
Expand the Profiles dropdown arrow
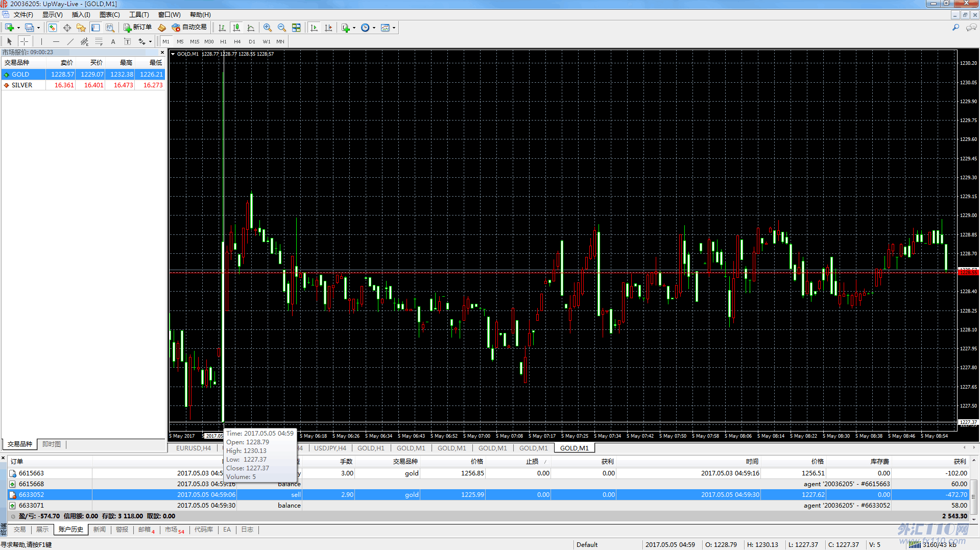tap(38, 28)
